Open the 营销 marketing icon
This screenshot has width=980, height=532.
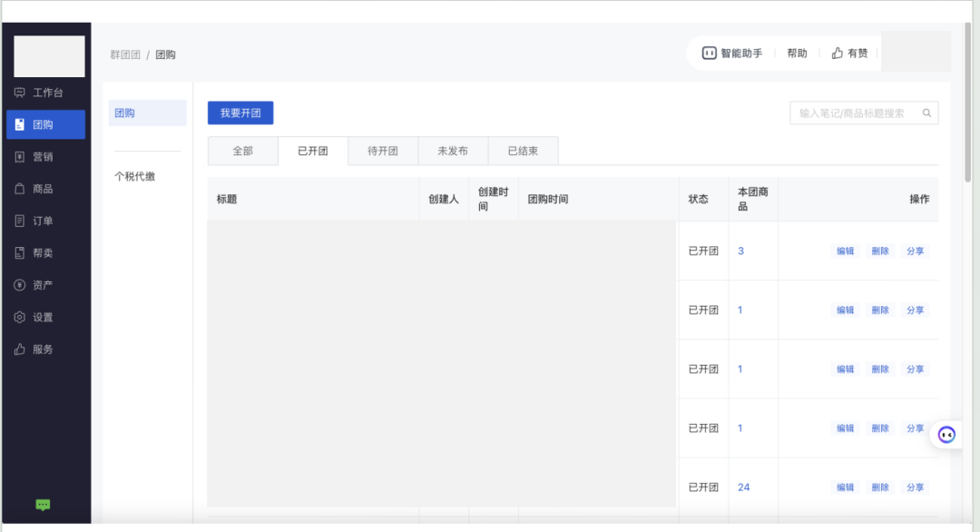[19, 157]
